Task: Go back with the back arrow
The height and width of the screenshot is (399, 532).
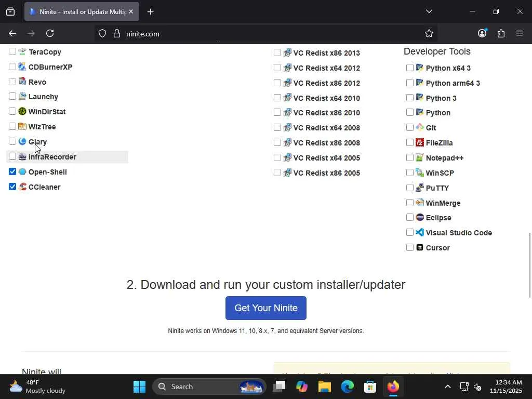Action: tap(12, 33)
